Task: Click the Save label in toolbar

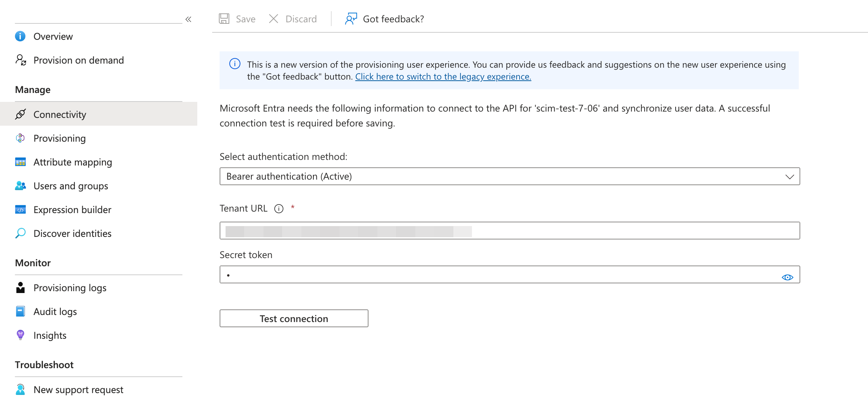Action: [x=246, y=19]
